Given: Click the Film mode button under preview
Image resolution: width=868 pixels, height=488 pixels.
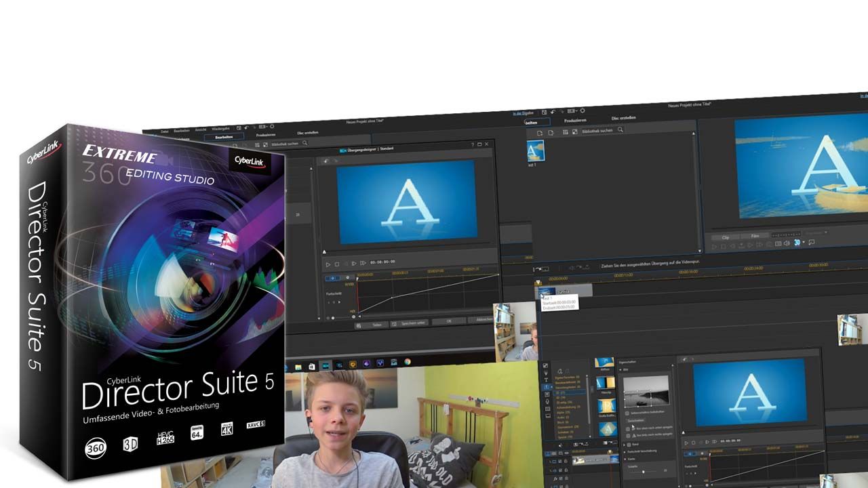Looking at the screenshot, I should (x=755, y=238).
